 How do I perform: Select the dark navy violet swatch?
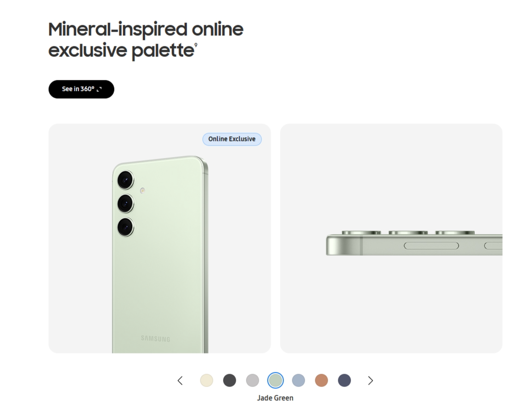pos(345,380)
